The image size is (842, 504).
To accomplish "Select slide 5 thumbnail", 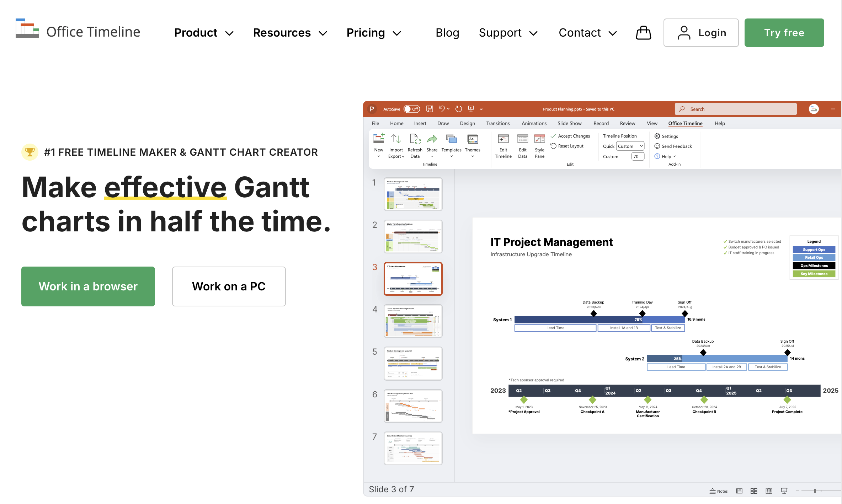I will (x=413, y=364).
